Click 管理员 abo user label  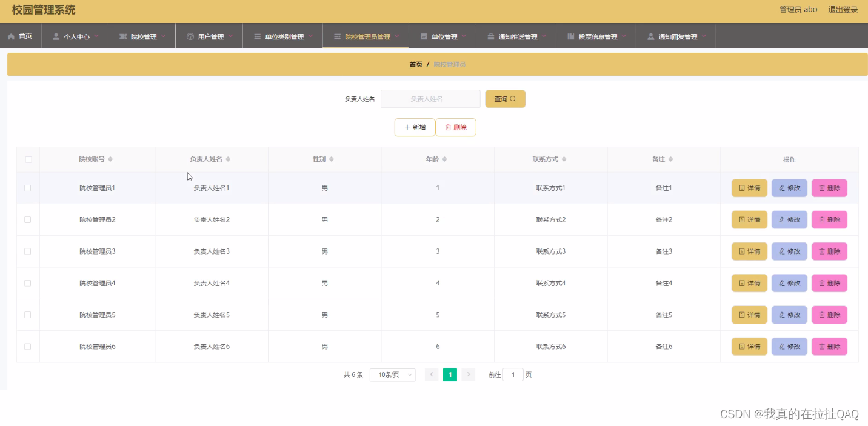(798, 10)
